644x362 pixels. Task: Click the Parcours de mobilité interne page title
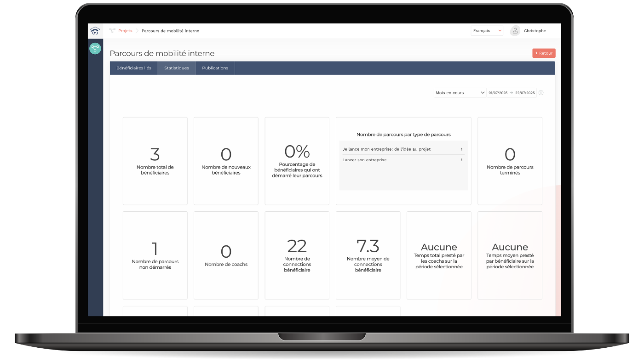[162, 54]
